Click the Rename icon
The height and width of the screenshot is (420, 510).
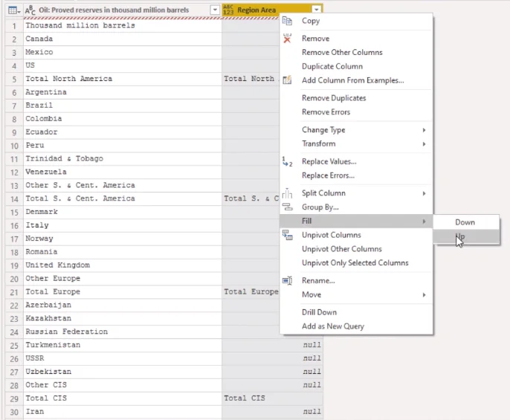pos(287,280)
